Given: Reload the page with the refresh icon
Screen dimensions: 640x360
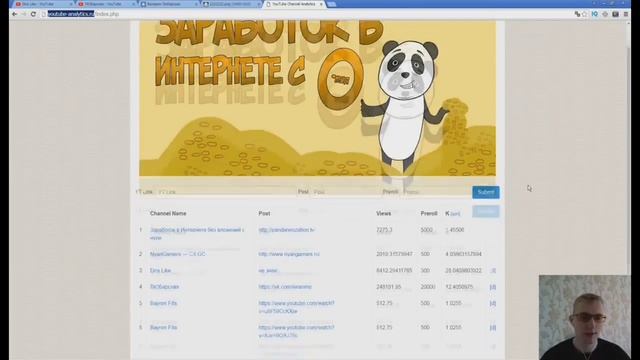Looking at the screenshot, I should point(33,14).
